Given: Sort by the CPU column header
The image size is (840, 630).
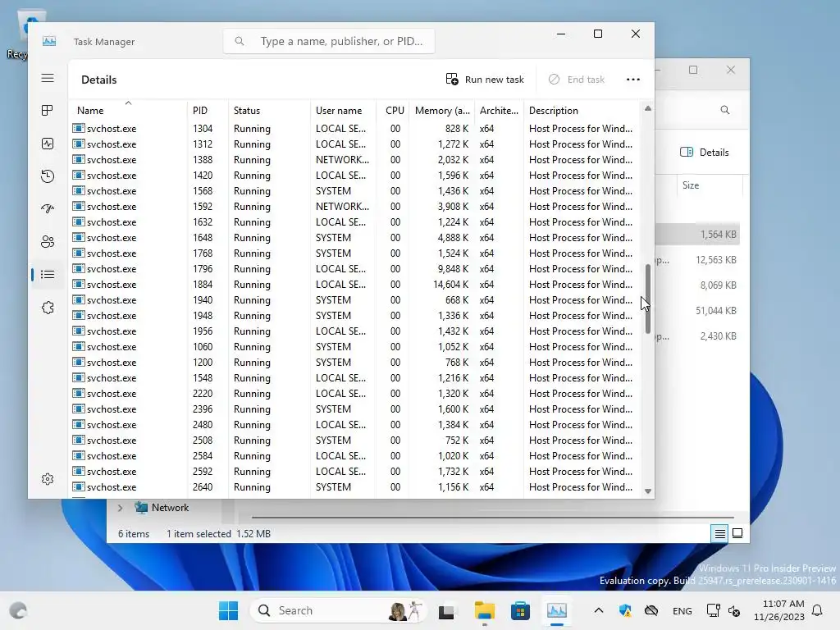Looking at the screenshot, I should pos(393,111).
